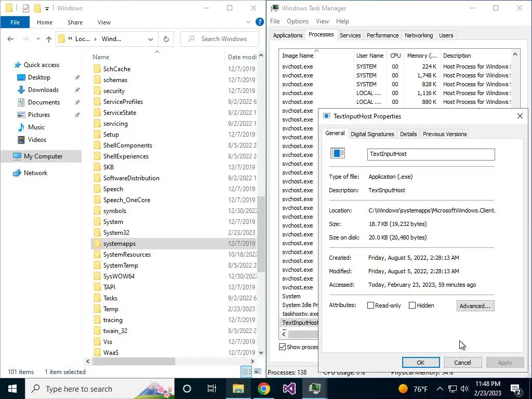This screenshot has width=532, height=399.
Task: Select Network in navigation pane
Action: (35, 173)
